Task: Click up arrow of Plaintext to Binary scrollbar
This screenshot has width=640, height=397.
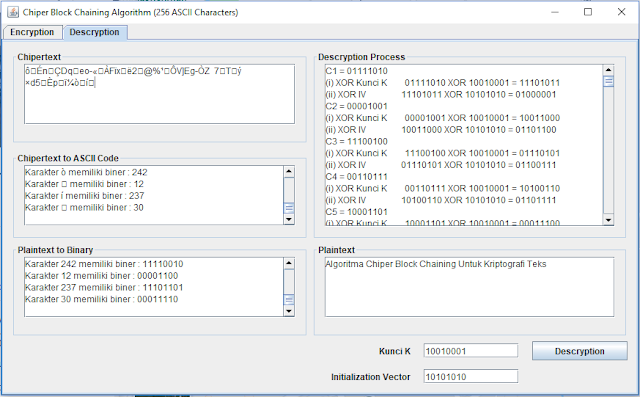Action: [x=289, y=263]
